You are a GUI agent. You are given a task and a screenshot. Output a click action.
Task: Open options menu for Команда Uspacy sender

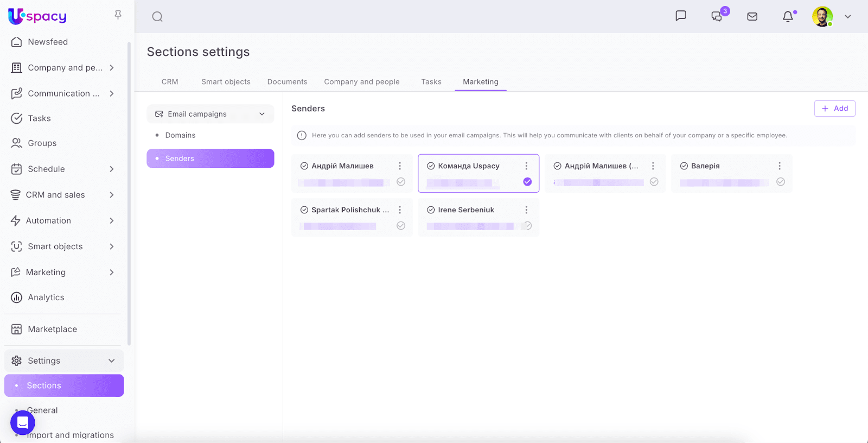click(x=526, y=166)
